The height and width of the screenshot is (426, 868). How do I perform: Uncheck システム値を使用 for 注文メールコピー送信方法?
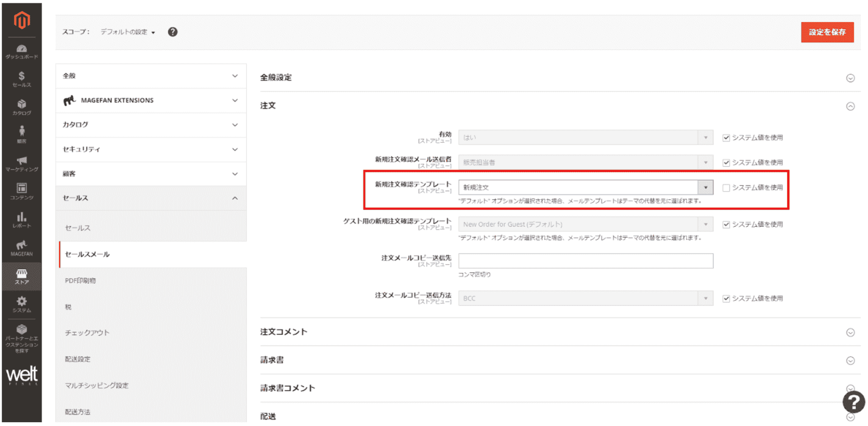(726, 298)
